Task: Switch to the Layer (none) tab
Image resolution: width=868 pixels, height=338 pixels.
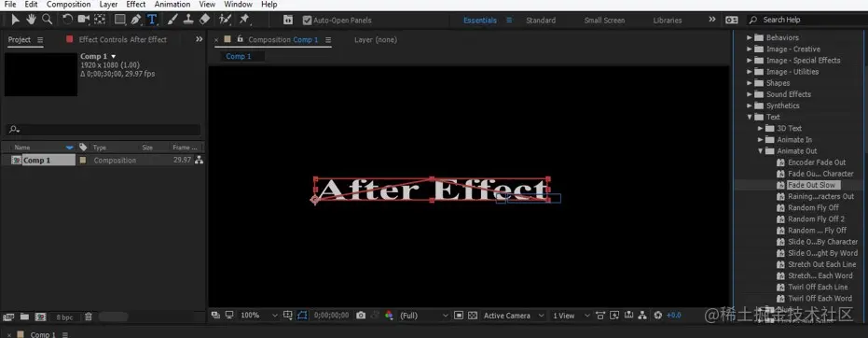Action: [376, 39]
